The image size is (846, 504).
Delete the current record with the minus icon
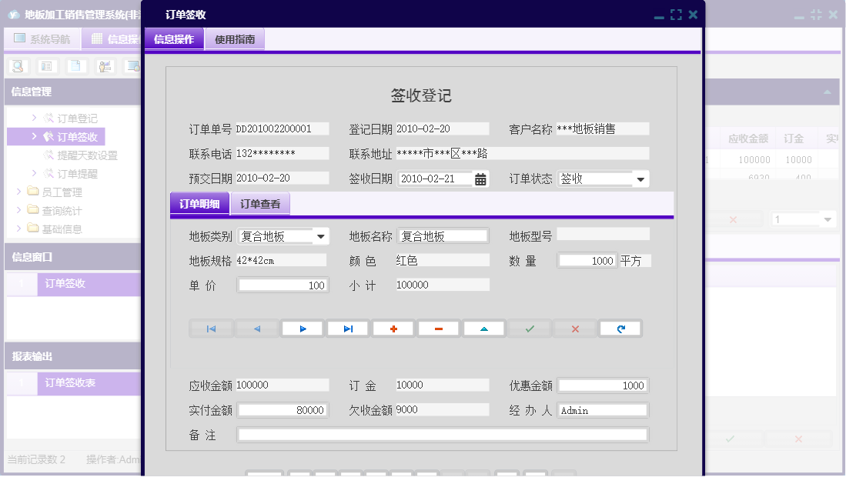click(439, 328)
